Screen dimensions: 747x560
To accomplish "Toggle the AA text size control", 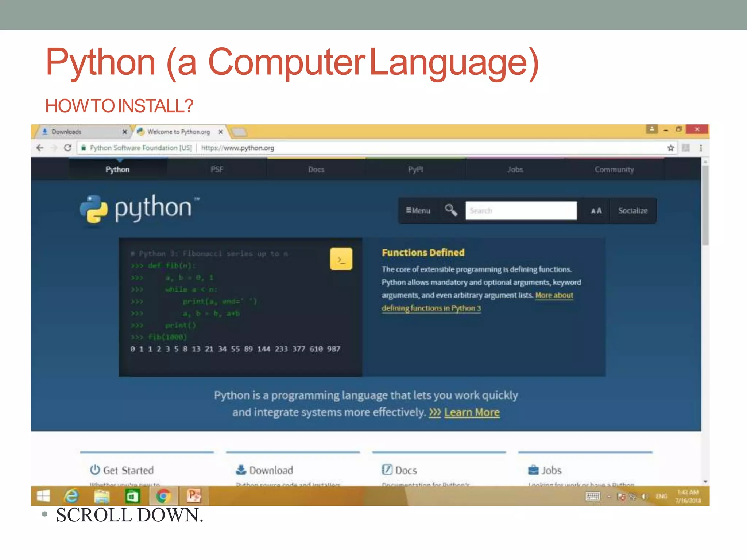I will [x=596, y=211].
